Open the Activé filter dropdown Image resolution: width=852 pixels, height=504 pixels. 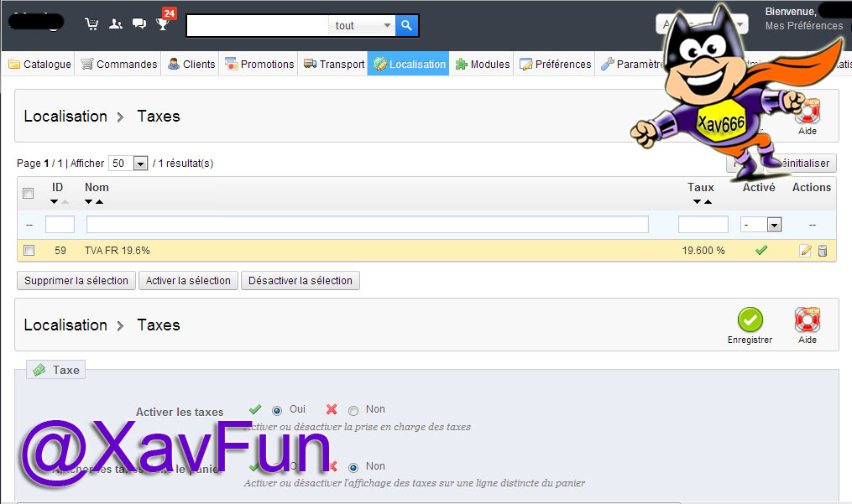point(761,224)
